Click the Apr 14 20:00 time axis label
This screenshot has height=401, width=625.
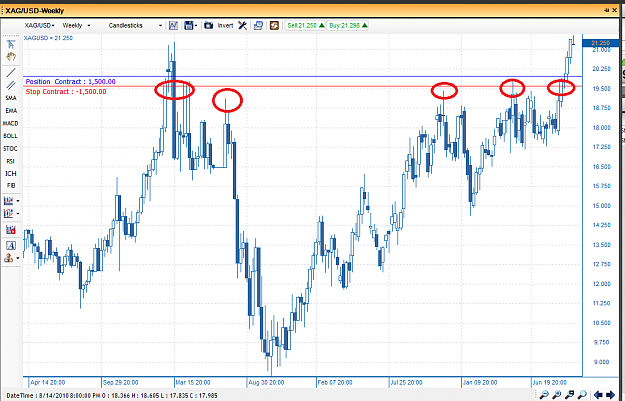(x=47, y=383)
